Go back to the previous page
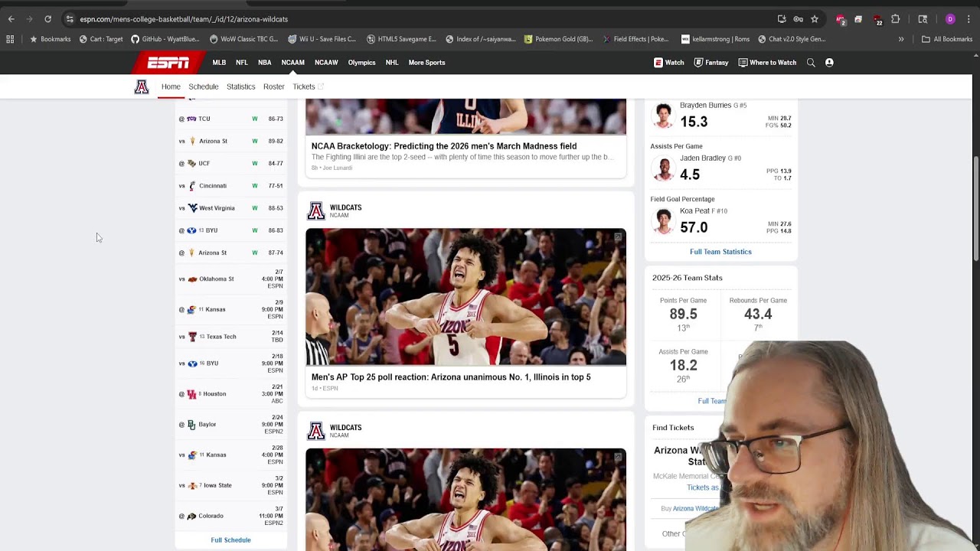The width and height of the screenshot is (980, 551). 11,19
